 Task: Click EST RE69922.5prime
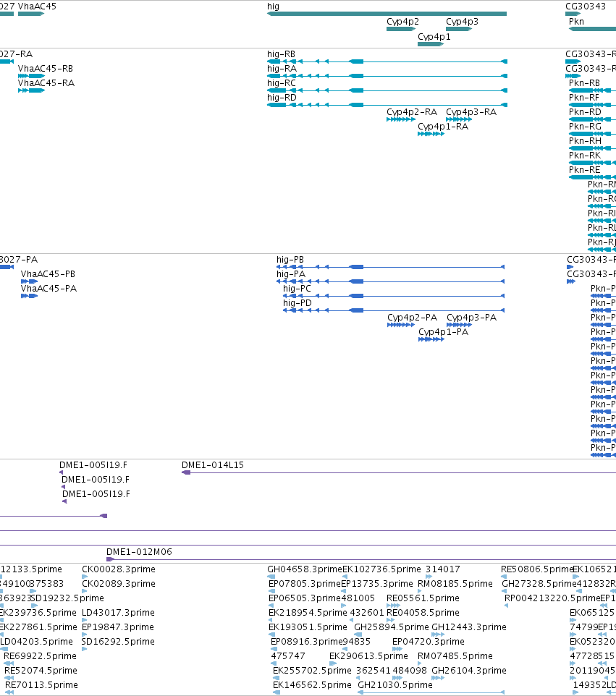tap(40, 656)
